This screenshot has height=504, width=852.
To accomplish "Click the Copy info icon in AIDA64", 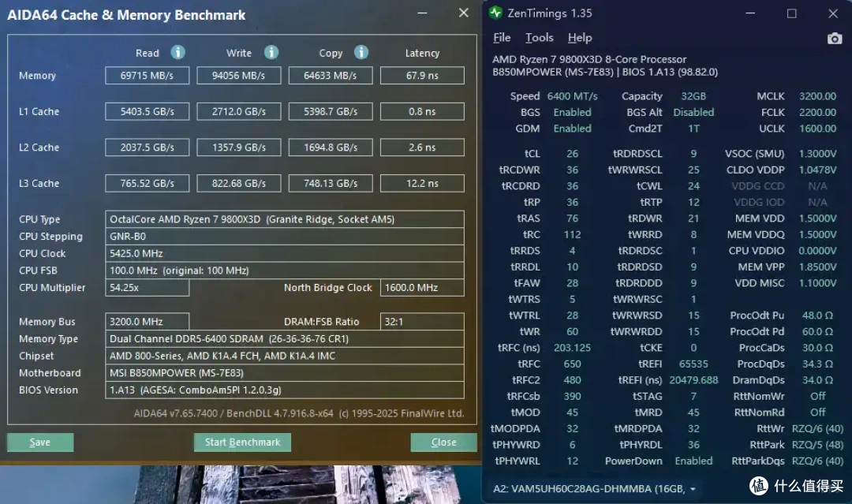I will (361, 52).
